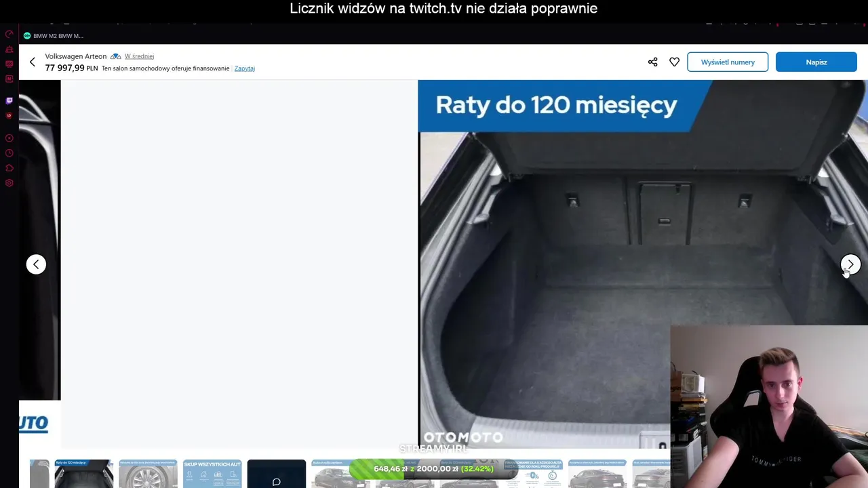Open the M mods icon in sidebar
868x488 pixels.
click(x=9, y=79)
